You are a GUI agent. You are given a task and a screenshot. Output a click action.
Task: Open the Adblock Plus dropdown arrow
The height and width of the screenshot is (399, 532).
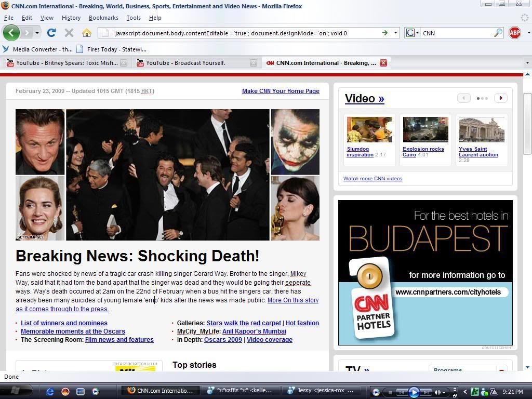[528, 33]
